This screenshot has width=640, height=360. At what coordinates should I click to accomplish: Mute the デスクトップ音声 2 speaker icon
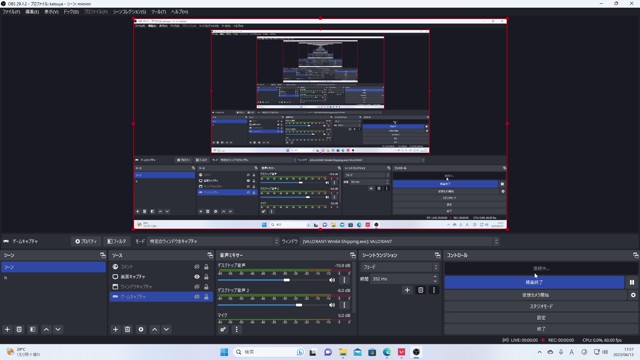click(332, 305)
